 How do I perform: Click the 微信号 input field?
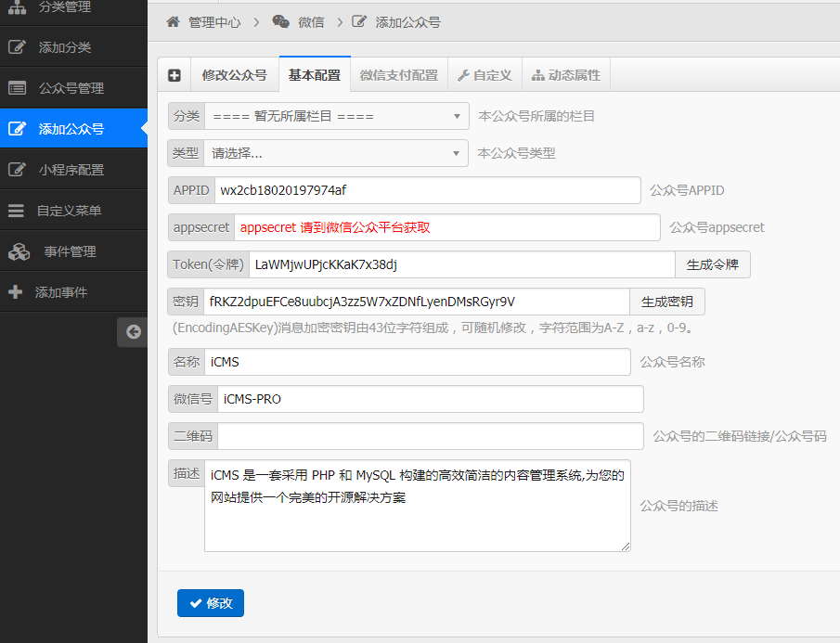pyautogui.click(x=431, y=399)
